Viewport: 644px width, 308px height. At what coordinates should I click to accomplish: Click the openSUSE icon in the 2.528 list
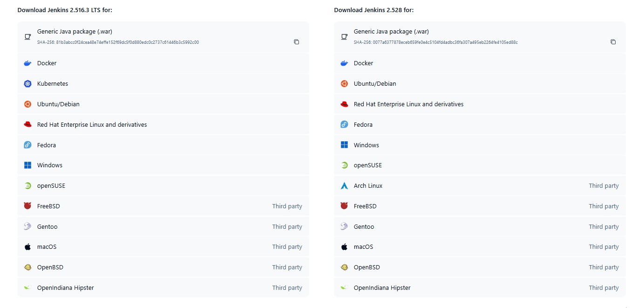(x=344, y=165)
